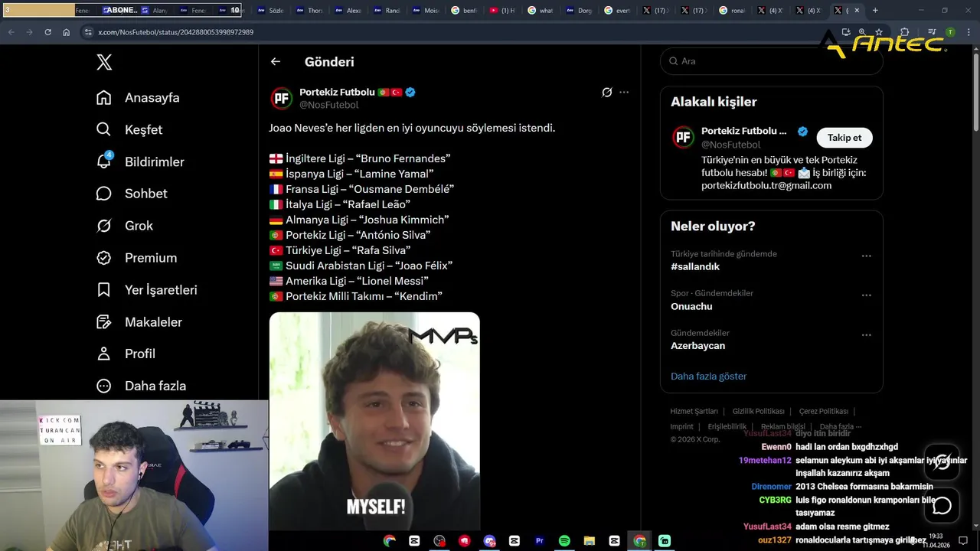Reload the page via browser refresh
Screen dimensions: 980x551
47,32
